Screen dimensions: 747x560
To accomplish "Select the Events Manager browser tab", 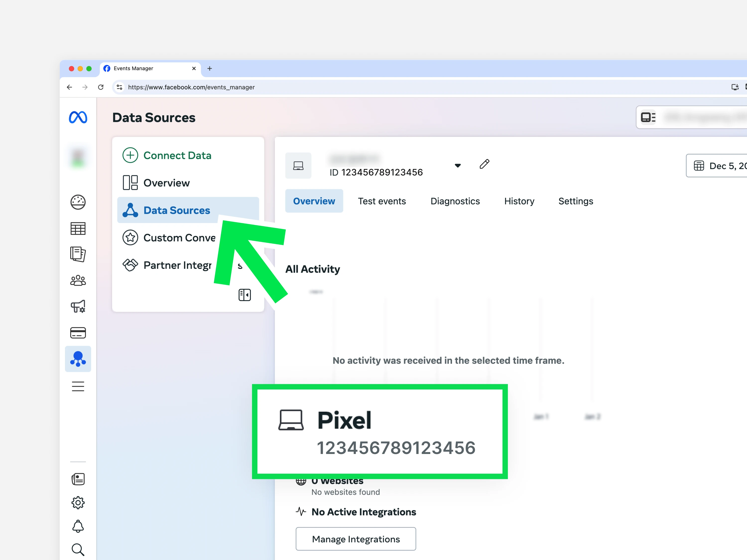I will point(150,68).
